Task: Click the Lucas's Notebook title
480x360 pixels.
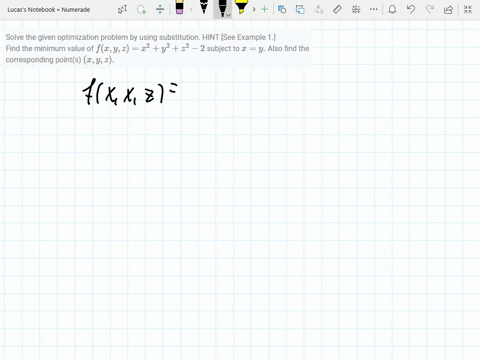Action: coord(49,10)
